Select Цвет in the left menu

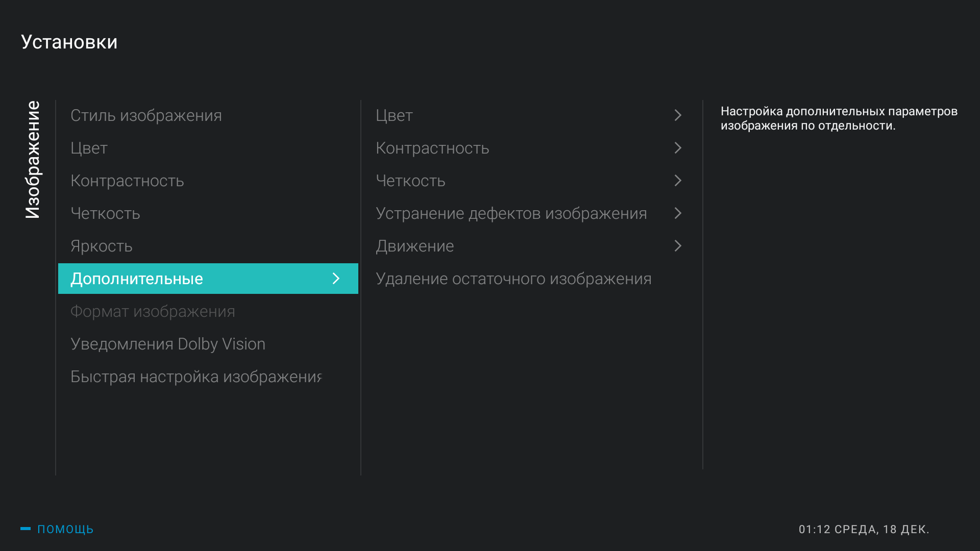89,148
